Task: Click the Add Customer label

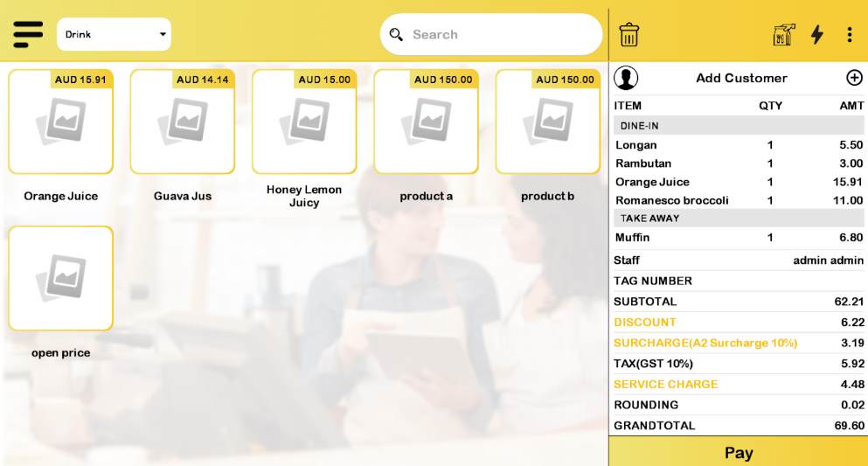Action: (740, 78)
